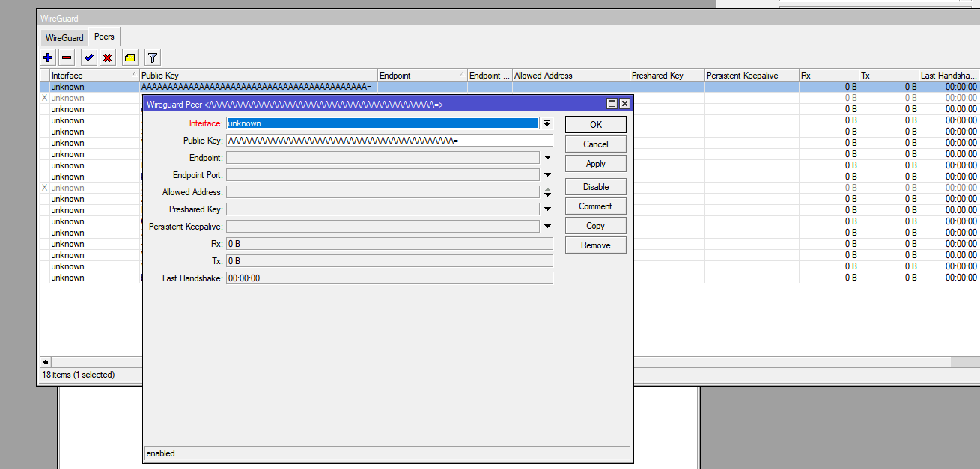Viewport: 980px width, 469px height.
Task: Sort by the Public Key column header
Action: coord(258,76)
